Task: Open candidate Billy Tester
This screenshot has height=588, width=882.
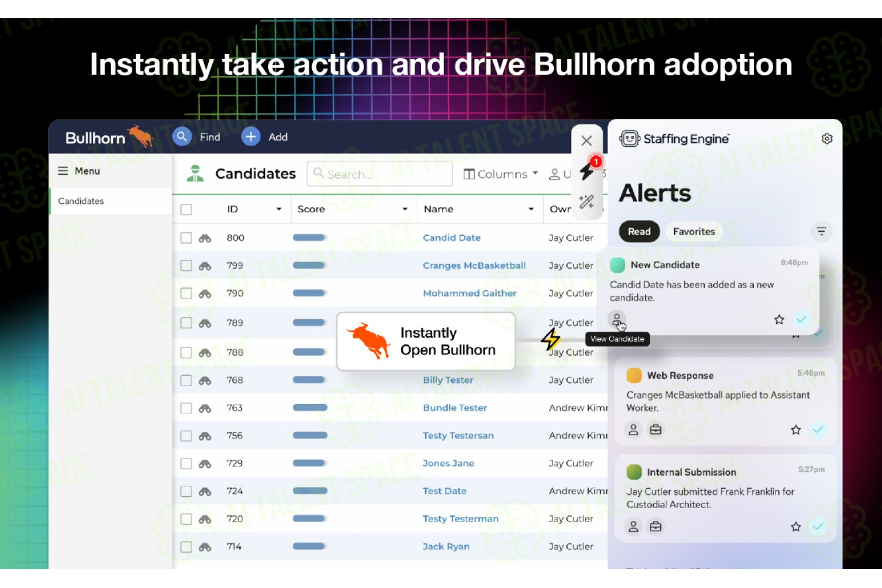Action: click(x=448, y=380)
